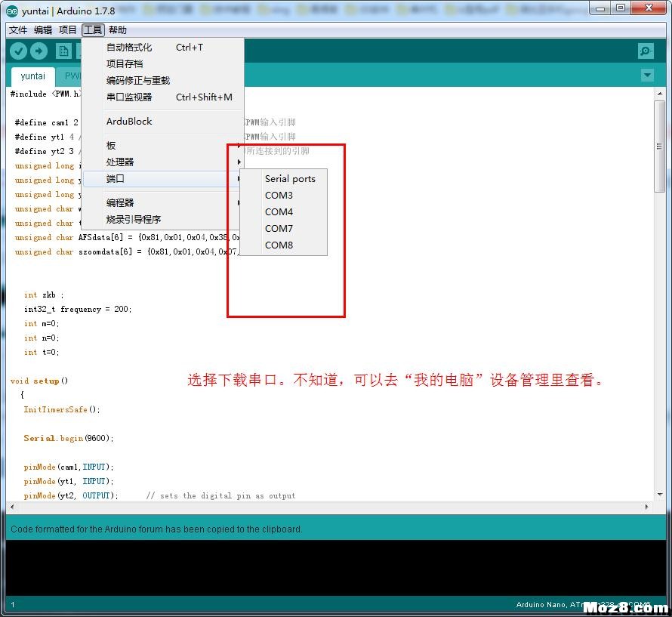Screen dimensions: 672x617
Task: Click the 'InitTimersSafe();' line
Action: pyautogui.click(x=62, y=409)
